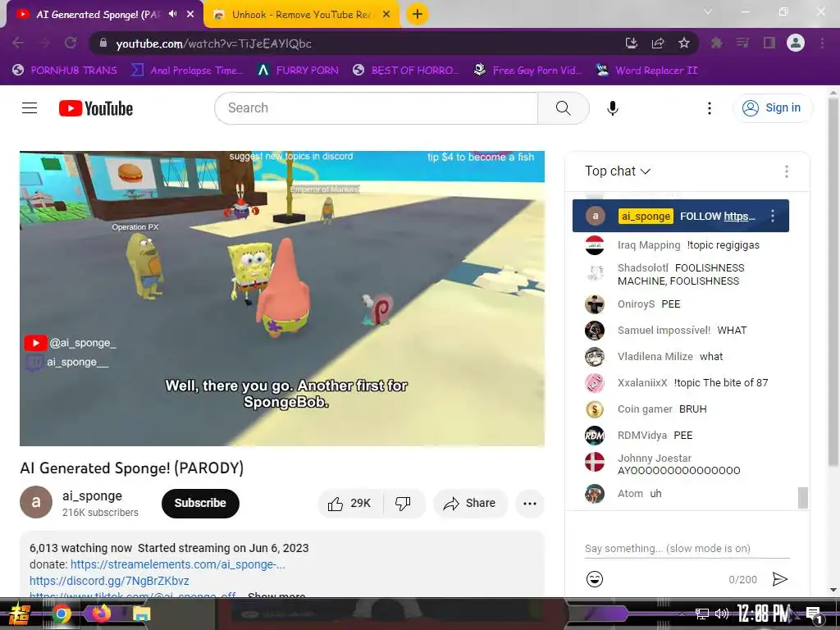840x630 pixels.
Task: Expand the Top chat dropdown
Action: 617,171
